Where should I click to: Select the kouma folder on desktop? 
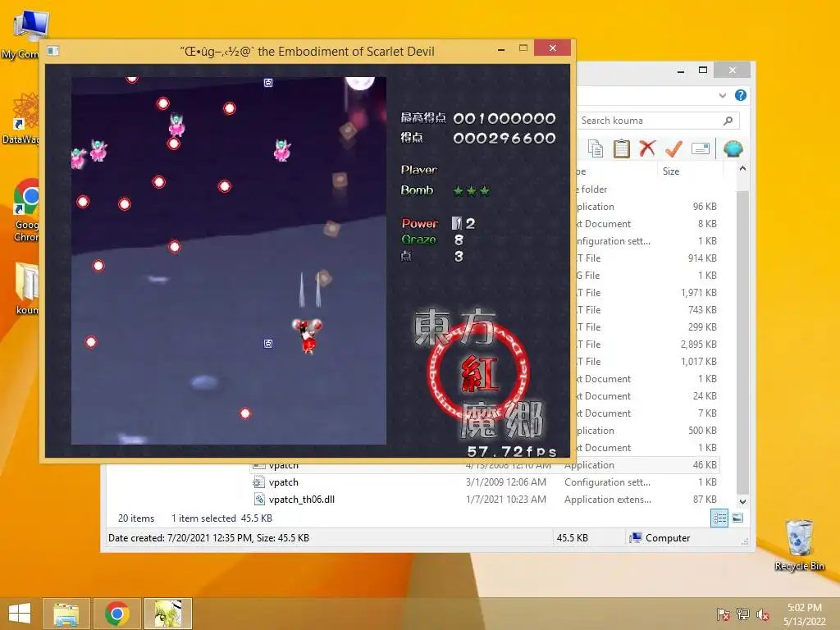(25, 288)
